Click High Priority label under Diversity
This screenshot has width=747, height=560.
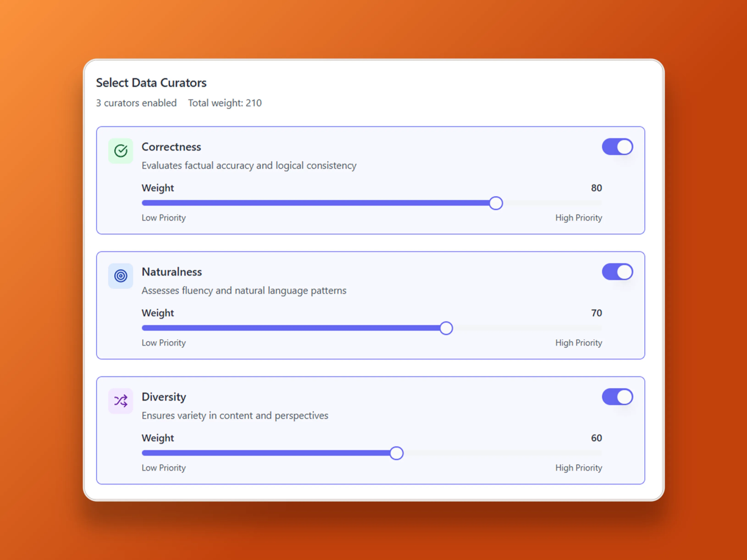[x=578, y=468]
